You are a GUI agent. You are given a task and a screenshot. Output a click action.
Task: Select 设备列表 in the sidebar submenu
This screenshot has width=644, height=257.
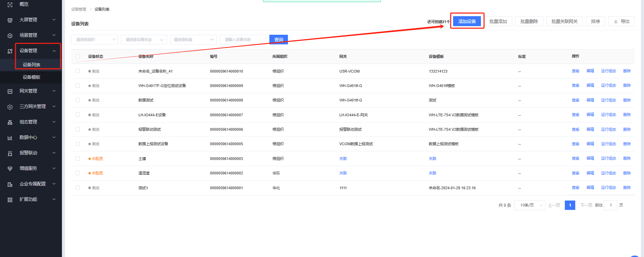(31, 65)
